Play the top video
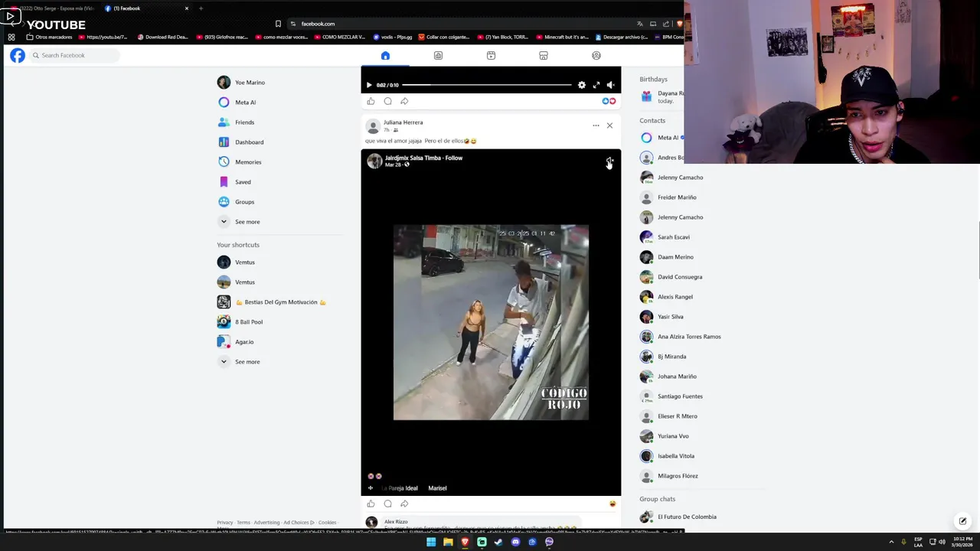The width and height of the screenshot is (980, 551). click(x=369, y=85)
